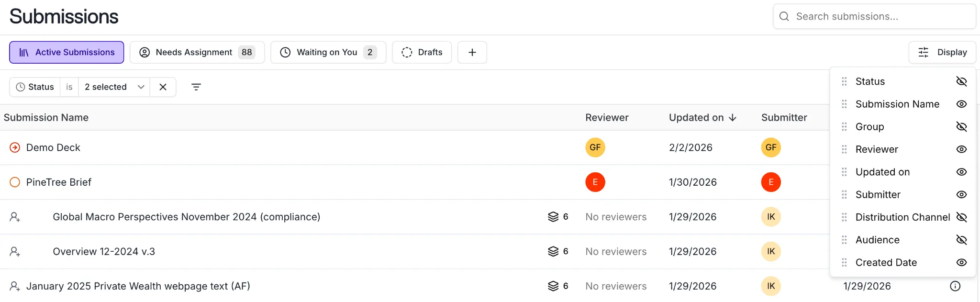Screen dimensions: 980x302
Task: Click assign-reviewer icon for Overview 12-2024 v.3
Action: tap(15, 251)
